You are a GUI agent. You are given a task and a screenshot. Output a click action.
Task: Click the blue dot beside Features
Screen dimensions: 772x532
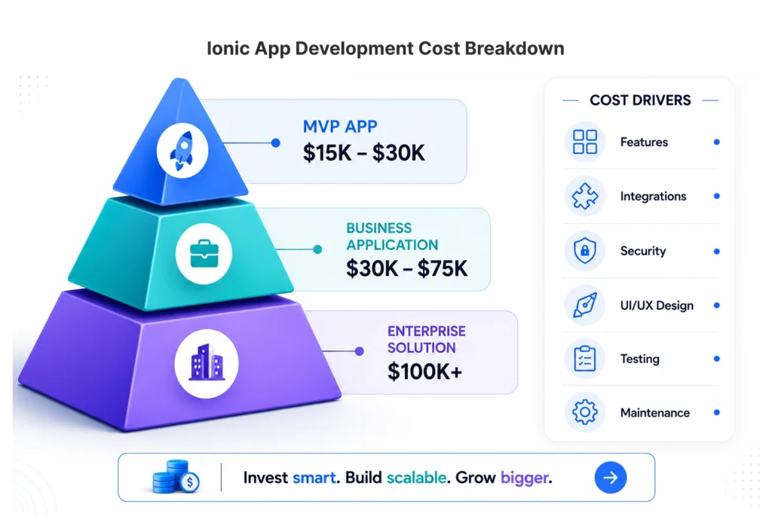coord(717,142)
